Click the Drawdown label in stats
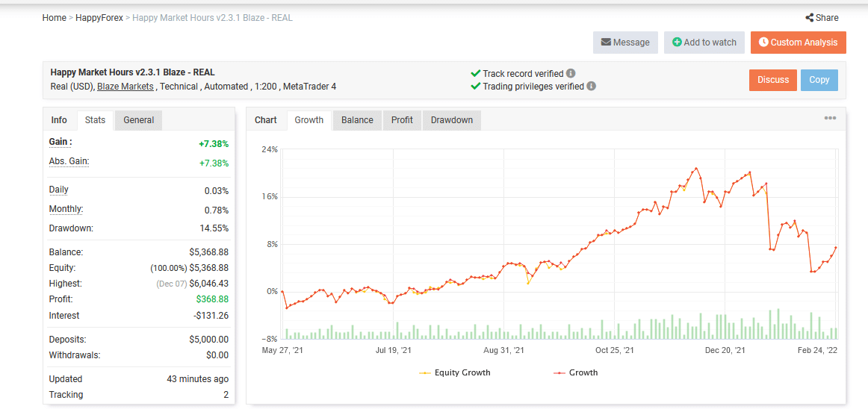Image resolution: width=868 pixels, height=409 pixels. pyautogui.click(x=71, y=228)
